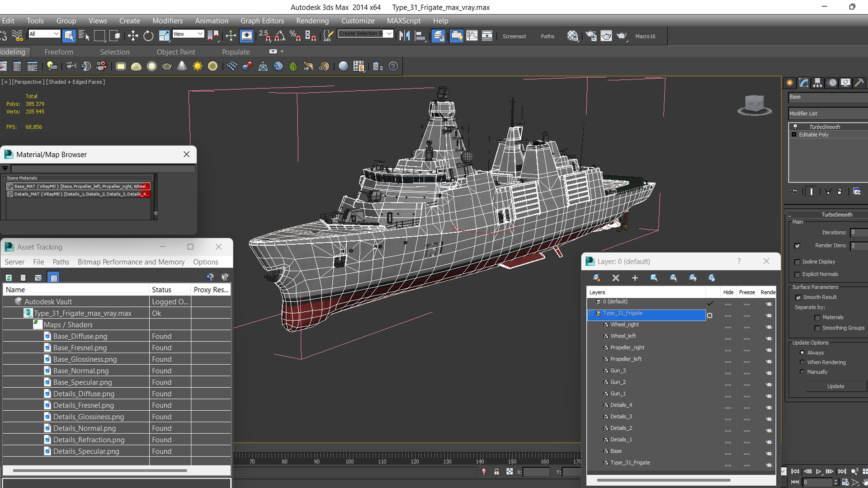The width and height of the screenshot is (868, 488).
Task: Open the Create Selection Set dropdown
Action: [365, 33]
